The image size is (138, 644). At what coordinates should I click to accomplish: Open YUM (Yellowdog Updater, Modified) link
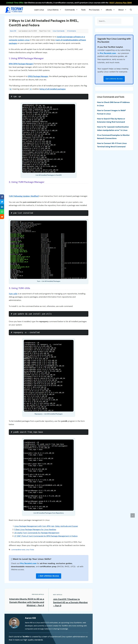tap(24, 196)
